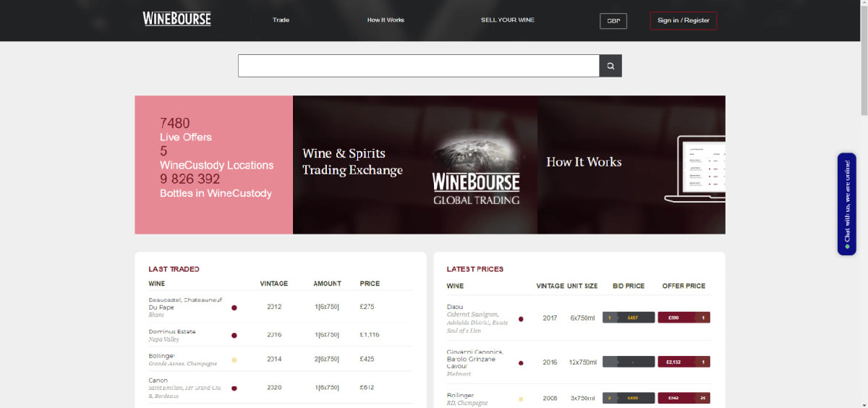
Task: Open the How It Works banner
Action: coord(631,165)
